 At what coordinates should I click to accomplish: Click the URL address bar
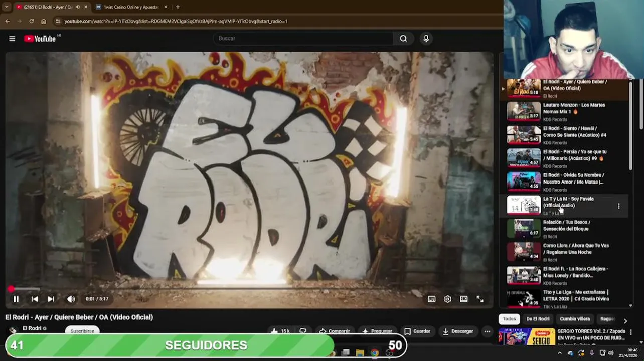click(276, 21)
